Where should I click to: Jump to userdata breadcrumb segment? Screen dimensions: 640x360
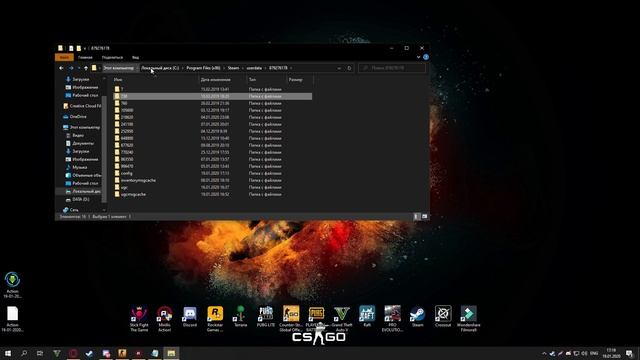pyautogui.click(x=254, y=68)
